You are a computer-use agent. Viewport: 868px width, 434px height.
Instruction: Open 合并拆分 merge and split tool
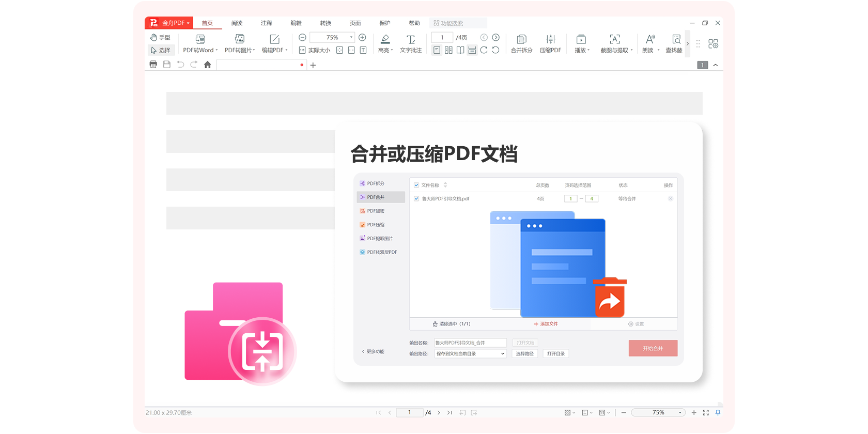click(x=521, y=44)
